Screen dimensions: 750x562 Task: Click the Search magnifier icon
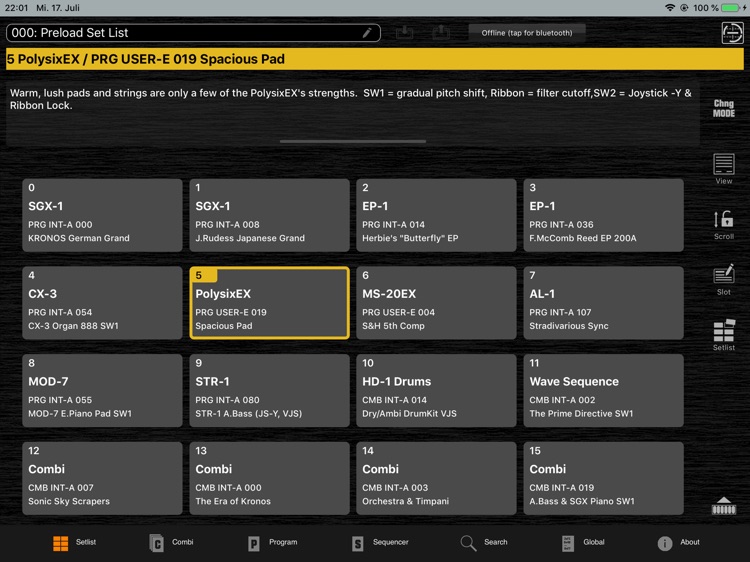tap(468, 543)
